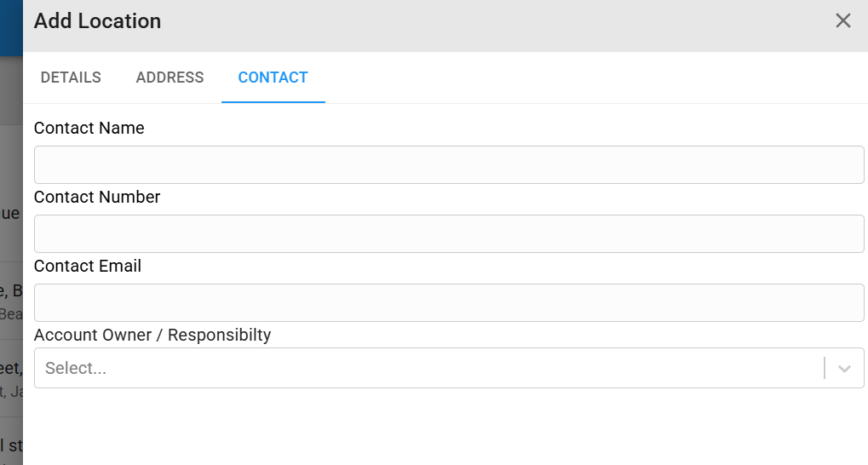The width and height of the screenshot is (868, 465).
Task: Click into the Contact Number field
Action: tap(449, 233)
